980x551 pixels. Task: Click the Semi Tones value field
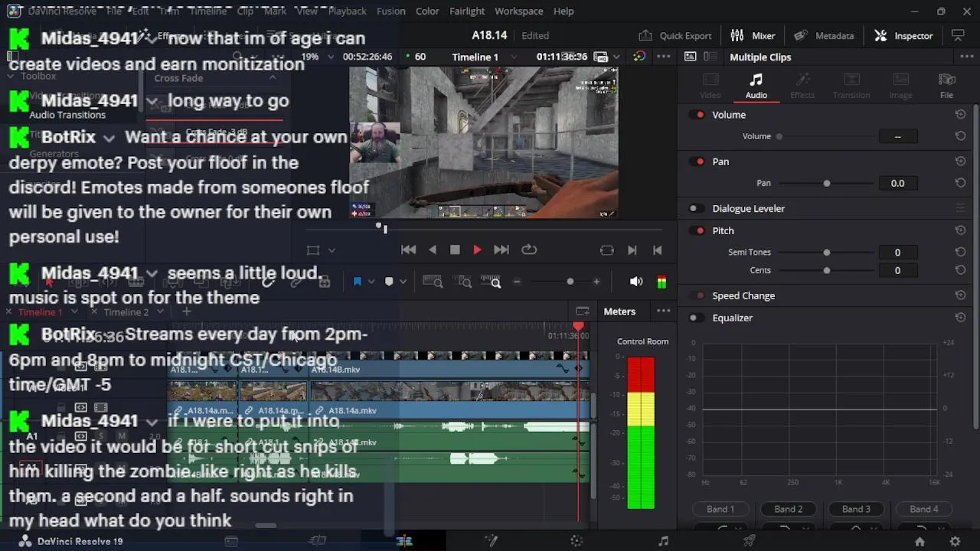[897, 252]
